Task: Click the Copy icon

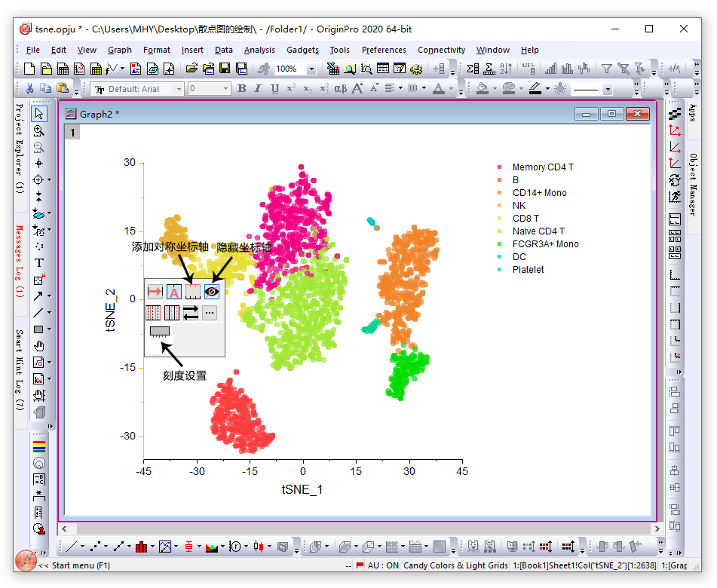Action: click(46, 88)
